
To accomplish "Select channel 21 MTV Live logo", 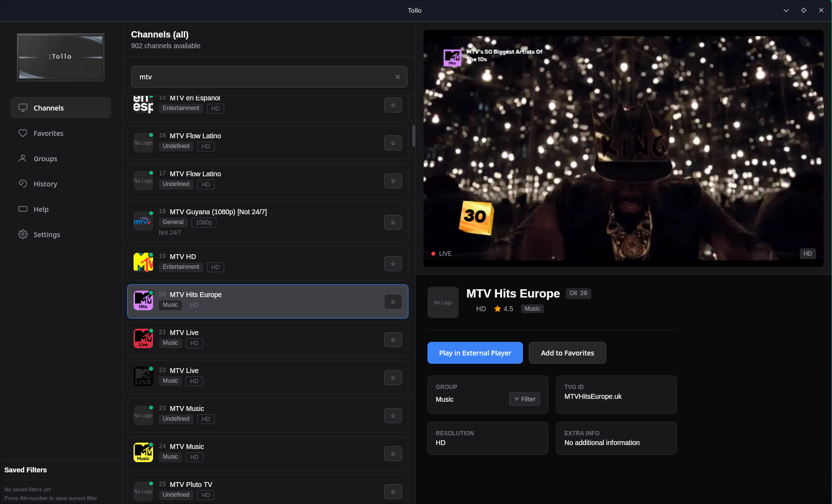I will (143, 338).
